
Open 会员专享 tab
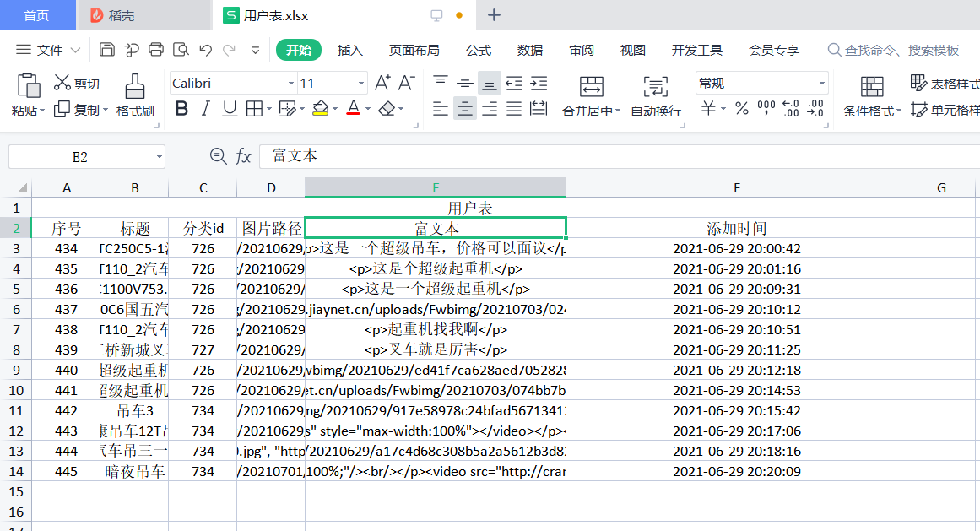[x=774, y=50]
